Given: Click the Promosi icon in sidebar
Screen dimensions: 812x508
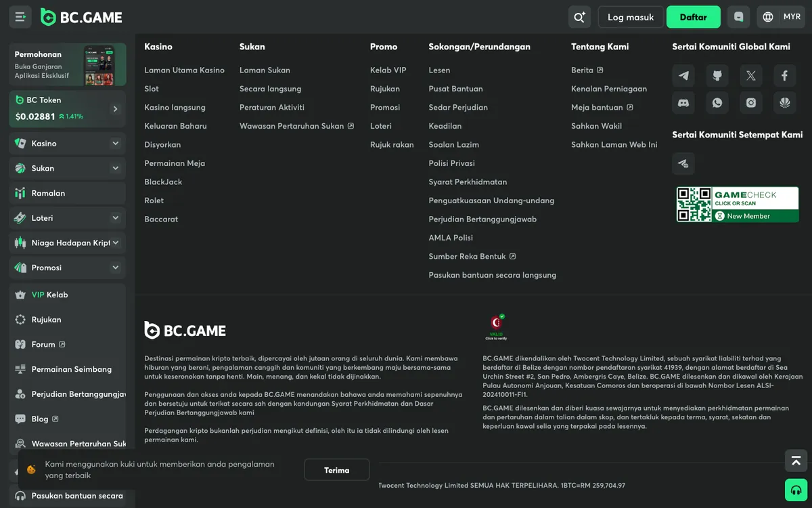Looking at the screenshot, I should [x=20, y=268].
